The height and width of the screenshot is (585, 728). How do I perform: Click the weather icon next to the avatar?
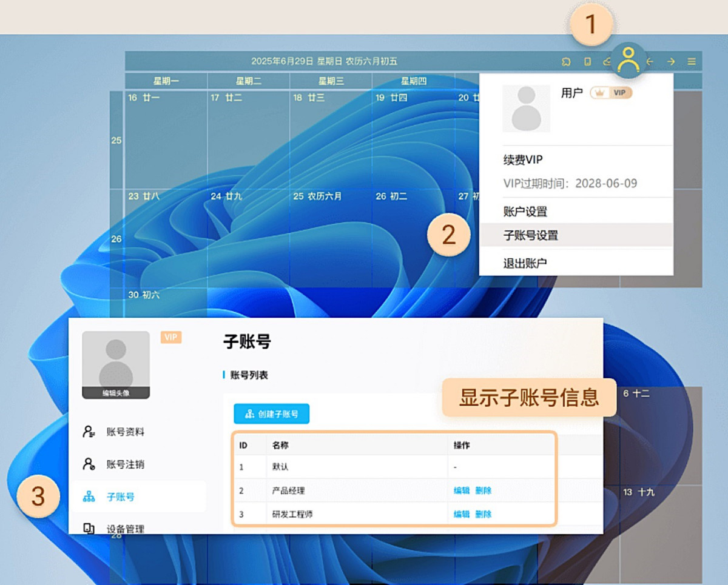click(607, 61)
